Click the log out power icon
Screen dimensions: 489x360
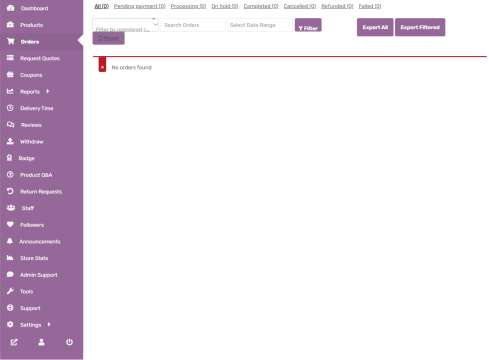pyautogui.click(x=69, y=342)
